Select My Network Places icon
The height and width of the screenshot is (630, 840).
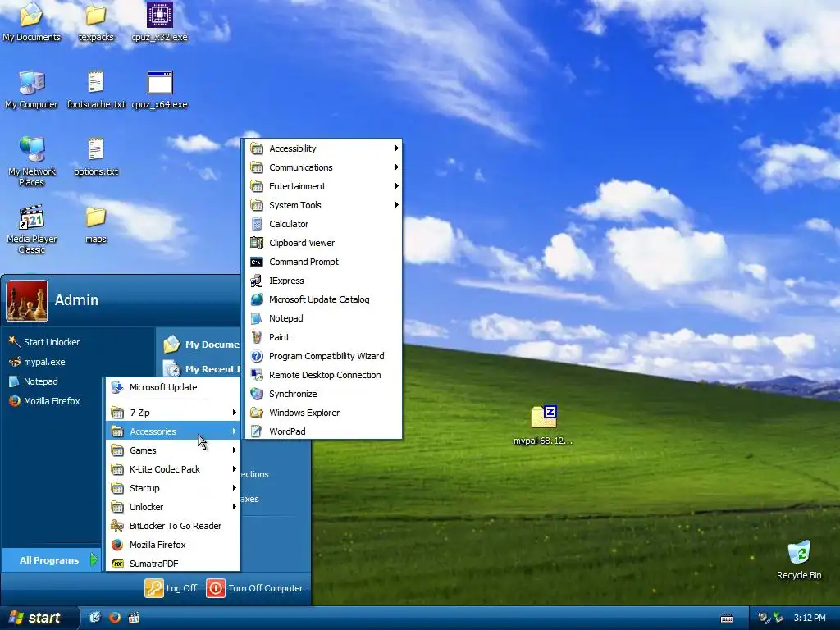[x=31, y=161]
